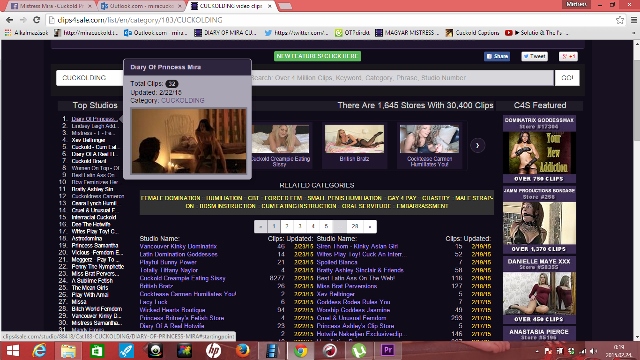Launch Firefox from the taskbar
Image resolution: width=640 pixels, height=360 pixels.
(x=242, y=351)
